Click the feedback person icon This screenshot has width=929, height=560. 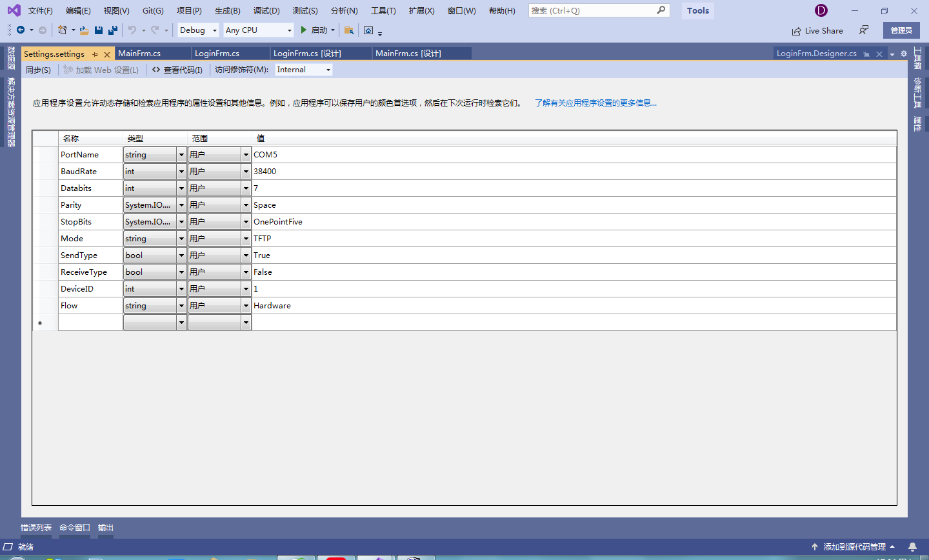click(x=864, y=30)
